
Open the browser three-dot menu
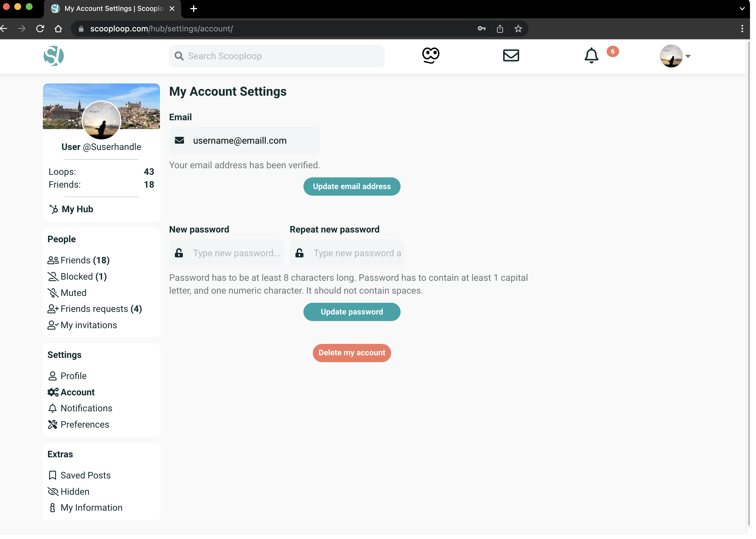(742, 29)
